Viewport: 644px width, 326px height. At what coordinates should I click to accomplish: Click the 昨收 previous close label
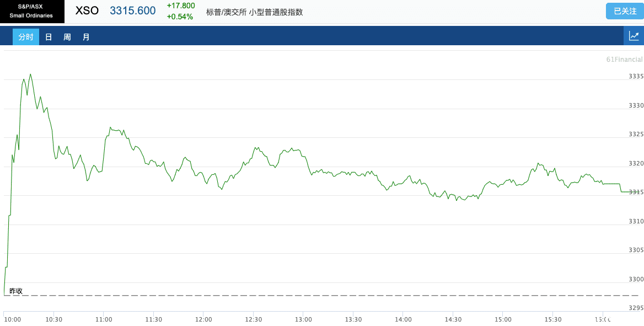click(x=16, y=291)
